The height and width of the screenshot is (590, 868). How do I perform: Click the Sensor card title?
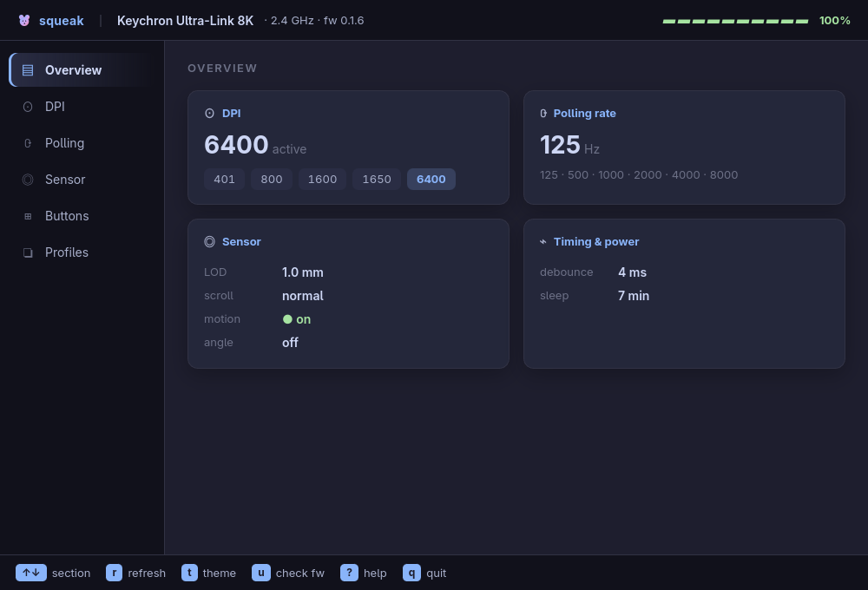pyautogui.click(x=241, y=242)
